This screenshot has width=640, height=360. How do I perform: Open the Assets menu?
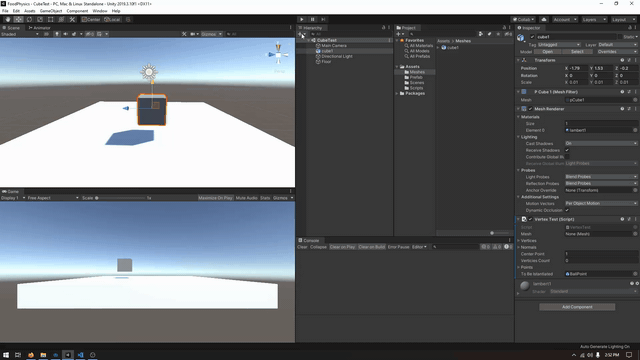(29, 11)
